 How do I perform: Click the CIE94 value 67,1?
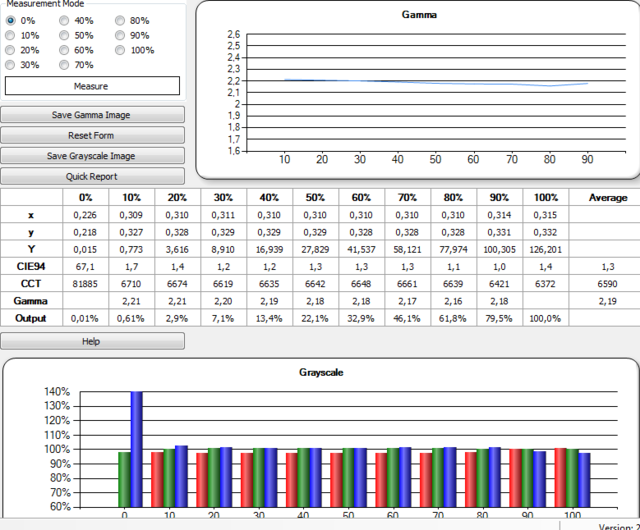pyautogui.click(x=85, y=267)
